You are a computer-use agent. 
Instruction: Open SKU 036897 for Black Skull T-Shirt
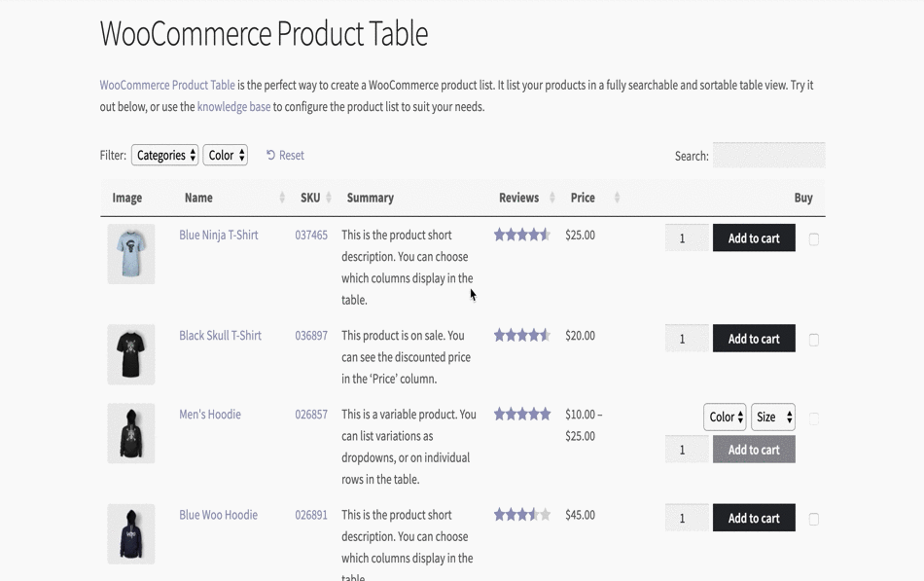tap(311, 335)
